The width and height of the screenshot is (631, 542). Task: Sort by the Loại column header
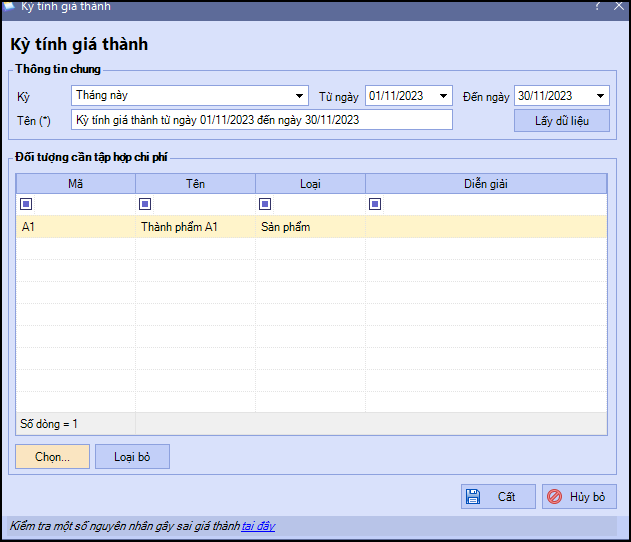310,184
